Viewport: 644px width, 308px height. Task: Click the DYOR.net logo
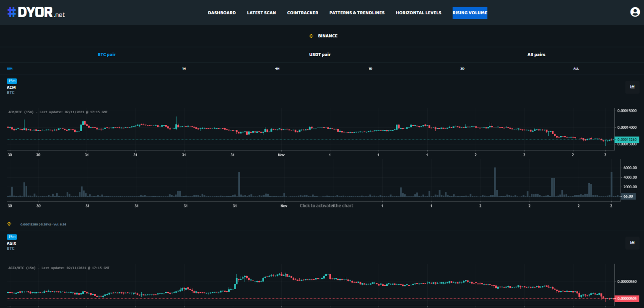point(36,12)
